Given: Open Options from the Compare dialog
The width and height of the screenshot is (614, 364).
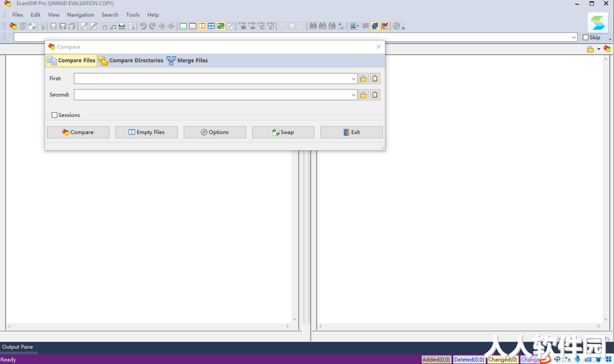Looking at the screenshot, I should 215,132.
